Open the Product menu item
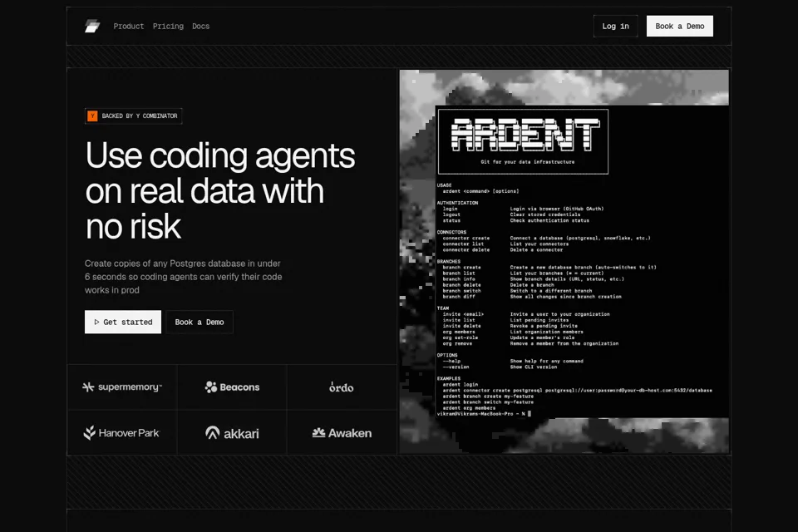 click(129, 26)
